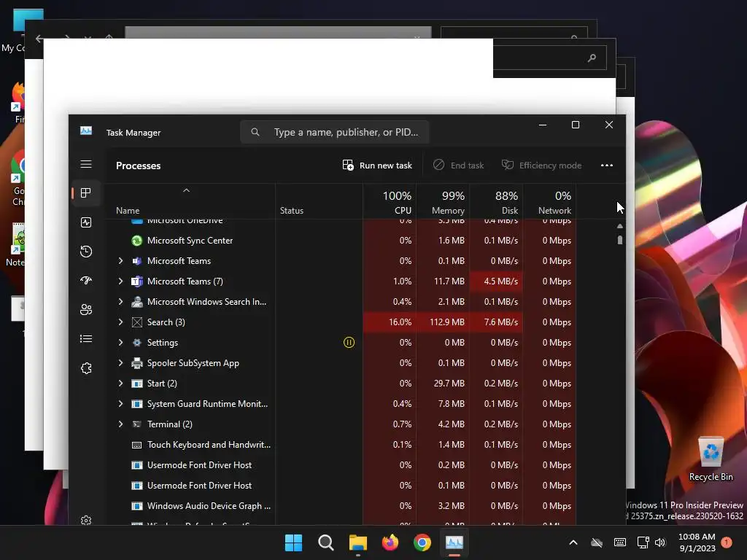Image resolution: width=747 pixels, height=560 pixels.
Task: Sort by the Disk column header
Action: tap(496, 201)
